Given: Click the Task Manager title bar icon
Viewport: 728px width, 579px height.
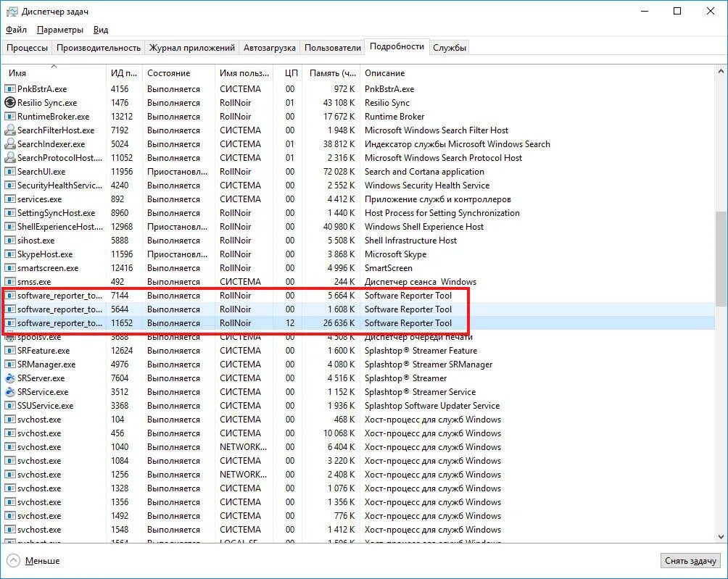Looking at the screenshot, I should click(12, 12).
